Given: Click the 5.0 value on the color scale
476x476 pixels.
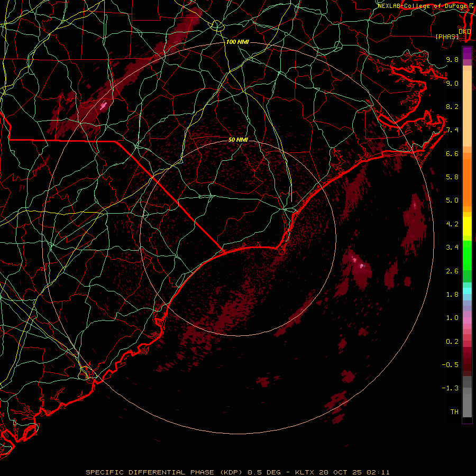Looking at the screenshot, I should 452,200.
